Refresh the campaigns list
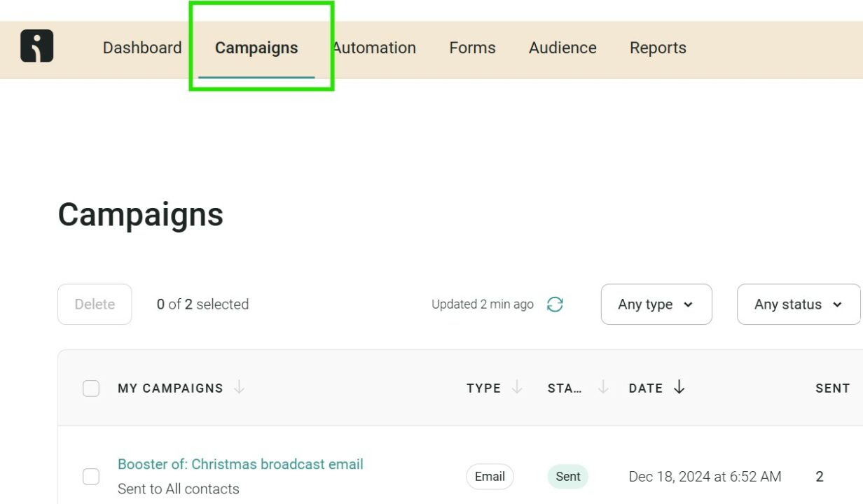The width and height of the screenshot is (863, 504). pos(555,304)
